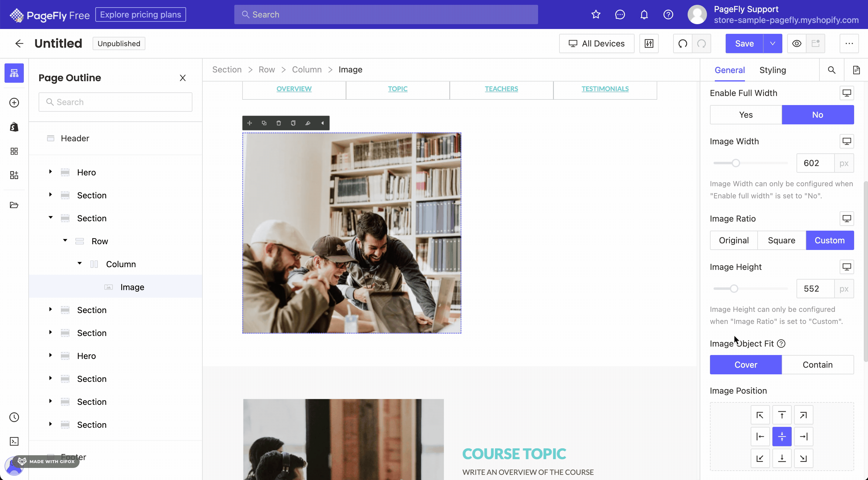
Task: Adjust the Image Height slider handle
Action: pos(734,289)
